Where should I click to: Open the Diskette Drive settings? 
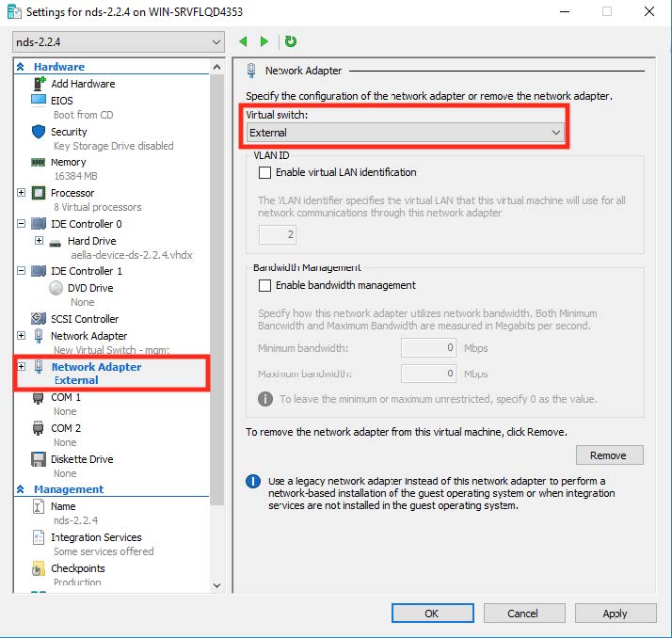pyautogui.click(x=81, y=459)
